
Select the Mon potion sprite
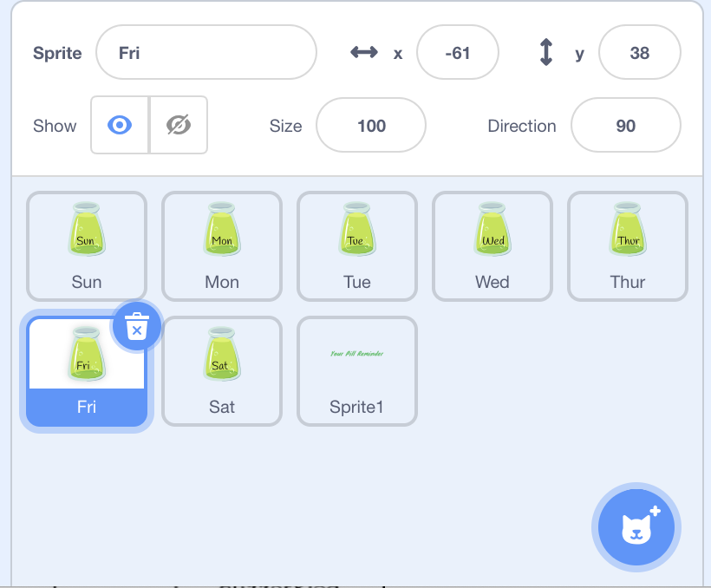222,246
